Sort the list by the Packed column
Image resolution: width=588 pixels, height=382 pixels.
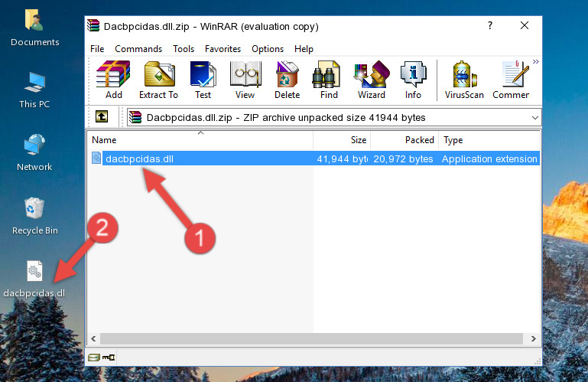(404, 140)
